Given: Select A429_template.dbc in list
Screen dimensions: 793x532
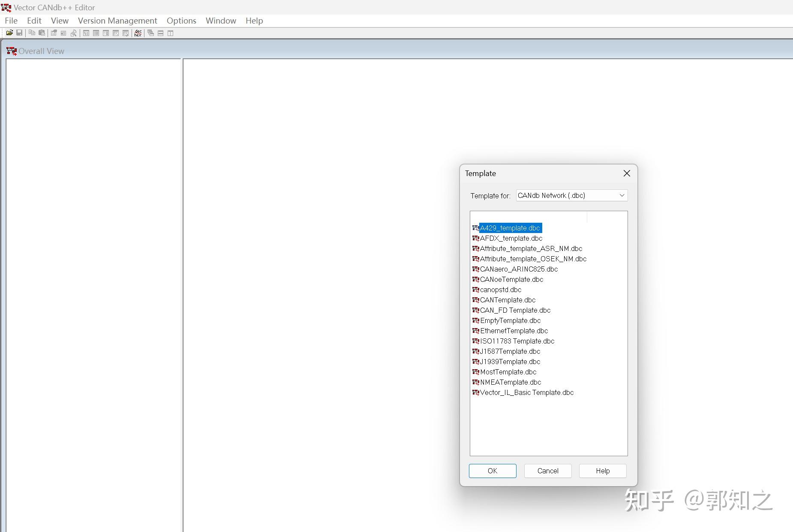Looking at the screenshot, I should coord(510,228).
